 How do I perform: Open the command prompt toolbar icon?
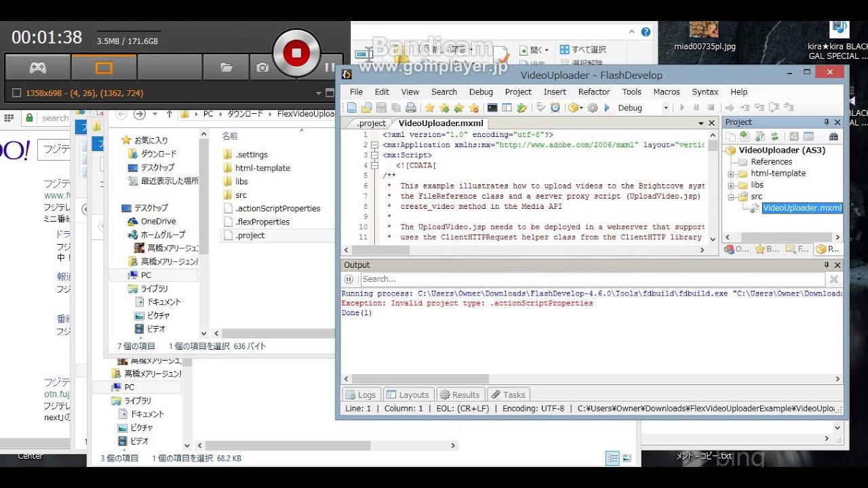pyautogui.click(x=492, y=108)
